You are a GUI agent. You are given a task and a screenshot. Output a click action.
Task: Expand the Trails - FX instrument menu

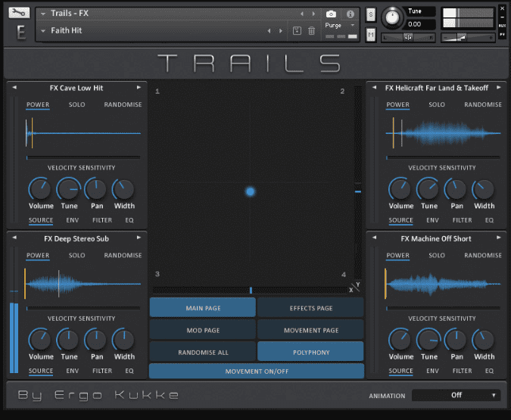[x=43, y=14]
